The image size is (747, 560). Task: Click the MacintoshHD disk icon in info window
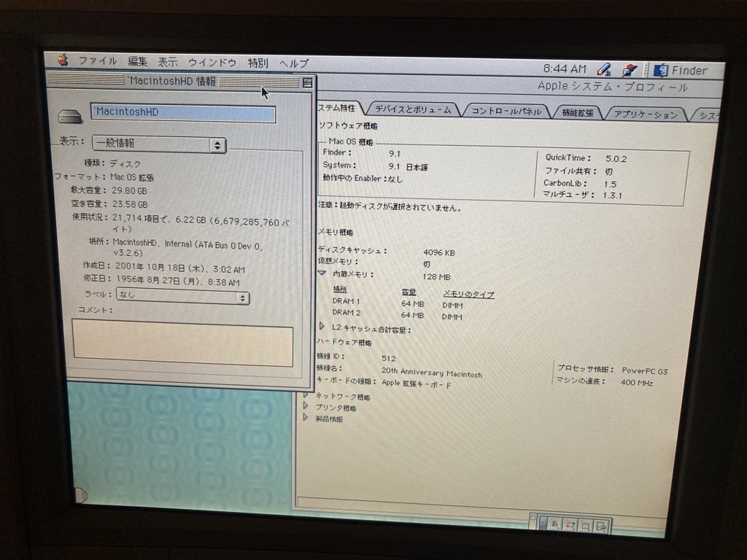69,116
